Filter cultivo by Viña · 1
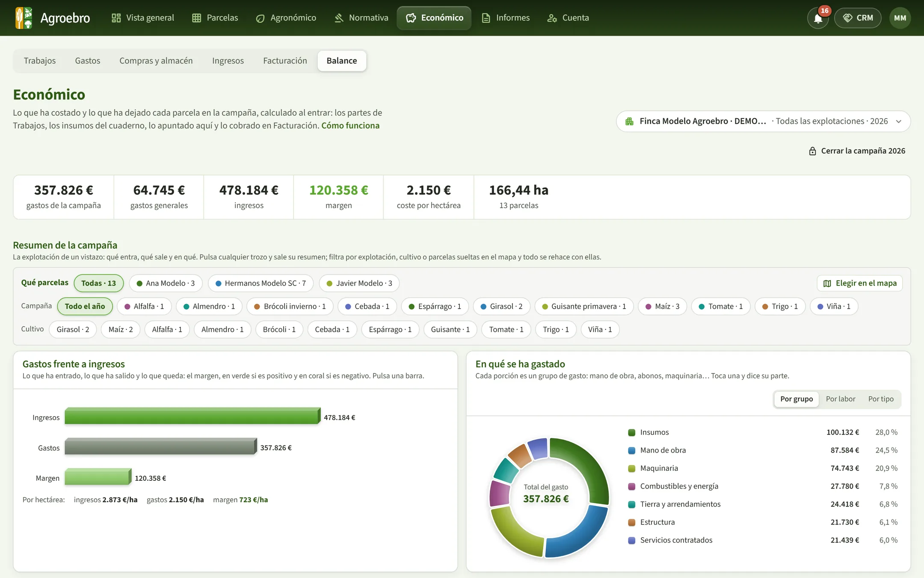This screenshot has height=578, width=924. 600,329
